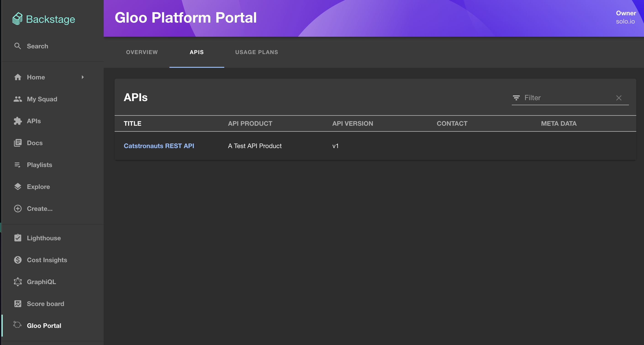Switch to the Overview tab
The width and height of the screenshot is (644, 345).
pos(142,52)
